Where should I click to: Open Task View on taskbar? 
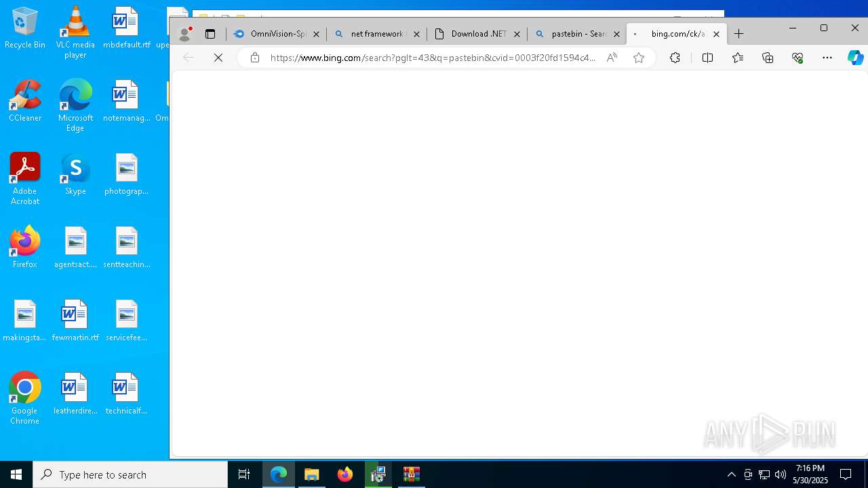pyautogui.click(x=244, y=474)
